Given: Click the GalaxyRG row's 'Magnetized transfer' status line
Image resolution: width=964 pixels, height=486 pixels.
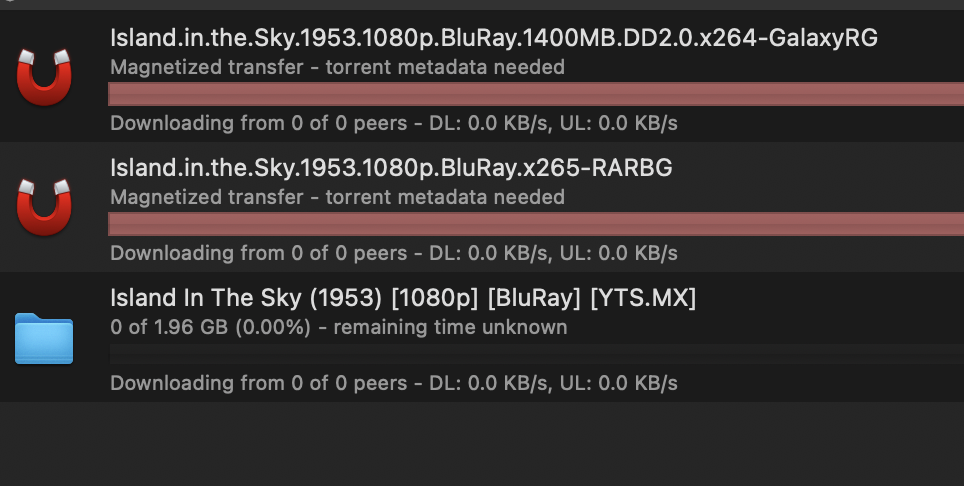Looking at the screenshot, I should [x=337, y=68].
